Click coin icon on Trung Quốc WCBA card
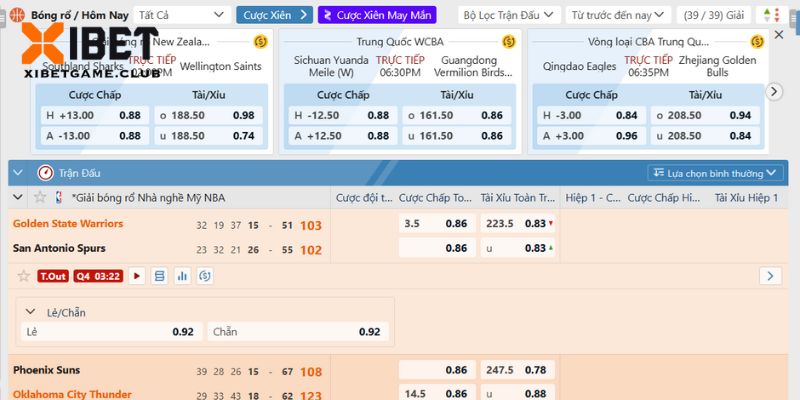Viewport: 800px width, 400px height. (x=509, y=41)
